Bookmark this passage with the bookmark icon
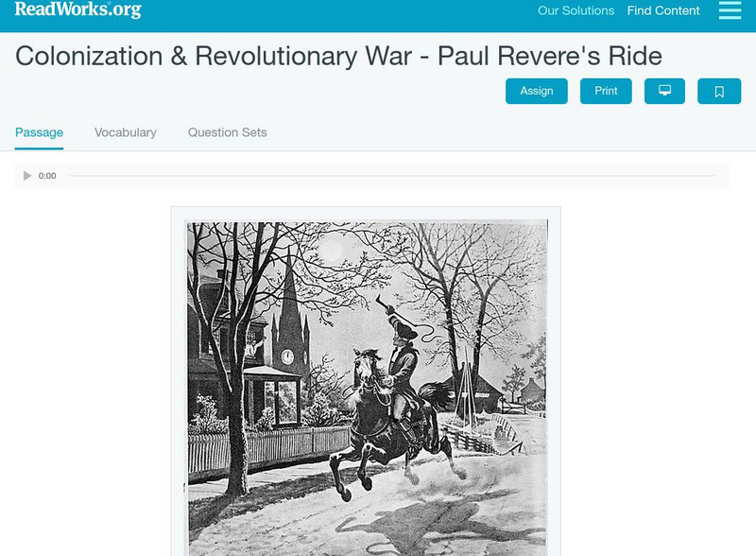 (x=719, y=91)
